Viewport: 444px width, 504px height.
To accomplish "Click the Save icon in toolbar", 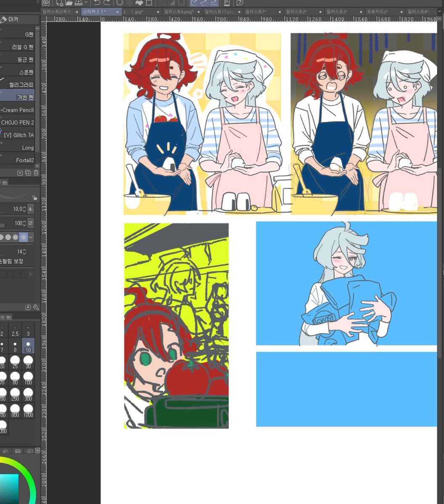I will point(78,3).
